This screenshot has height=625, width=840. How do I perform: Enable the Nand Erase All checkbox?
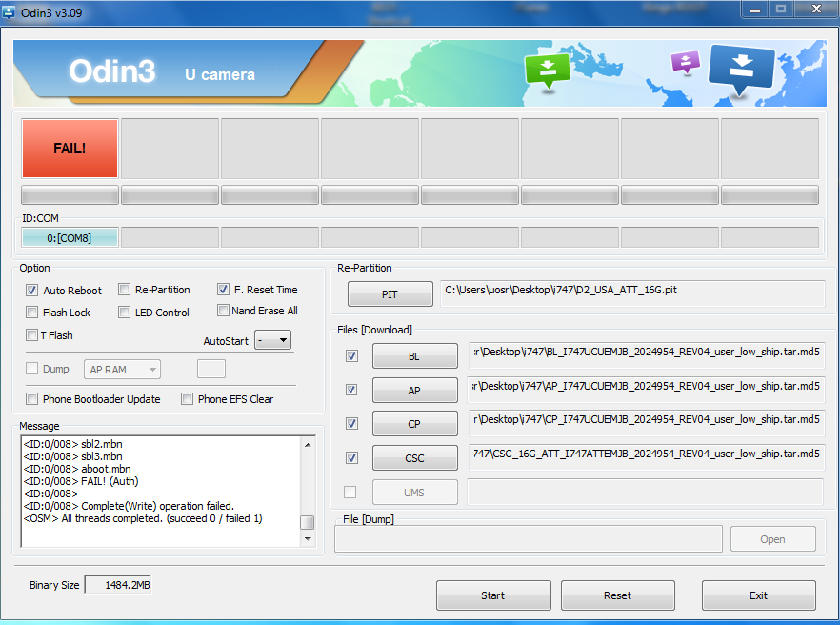223,311
